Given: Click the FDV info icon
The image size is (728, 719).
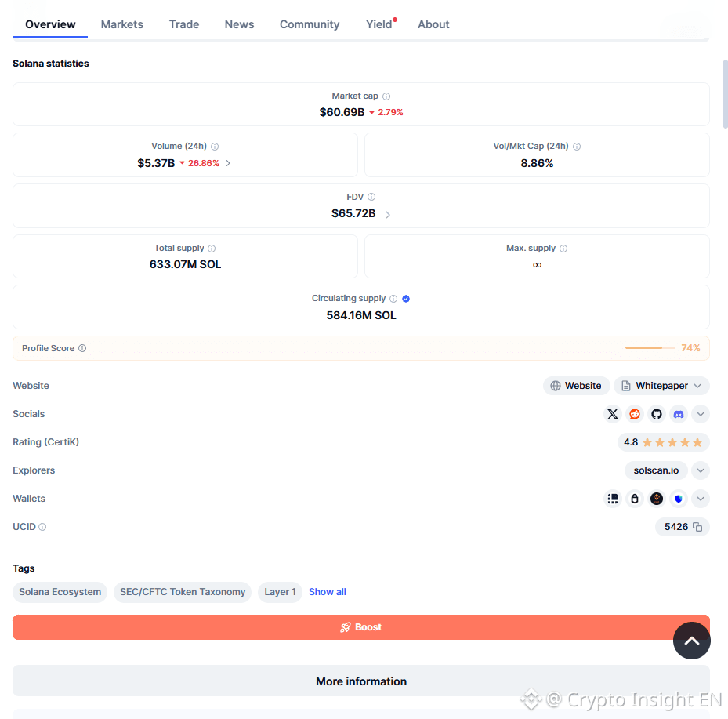Looking at the screenshot, I should click(x=371, y=197).
